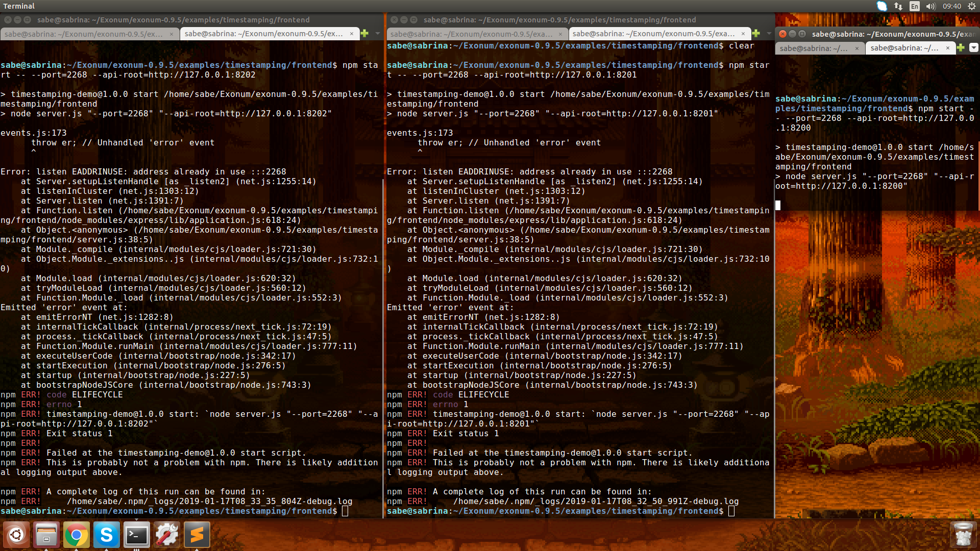This screenshot has width=980, height=551.
Task: Expand white tab menu dropdown in right terminal
Action: tap(974, 48)
